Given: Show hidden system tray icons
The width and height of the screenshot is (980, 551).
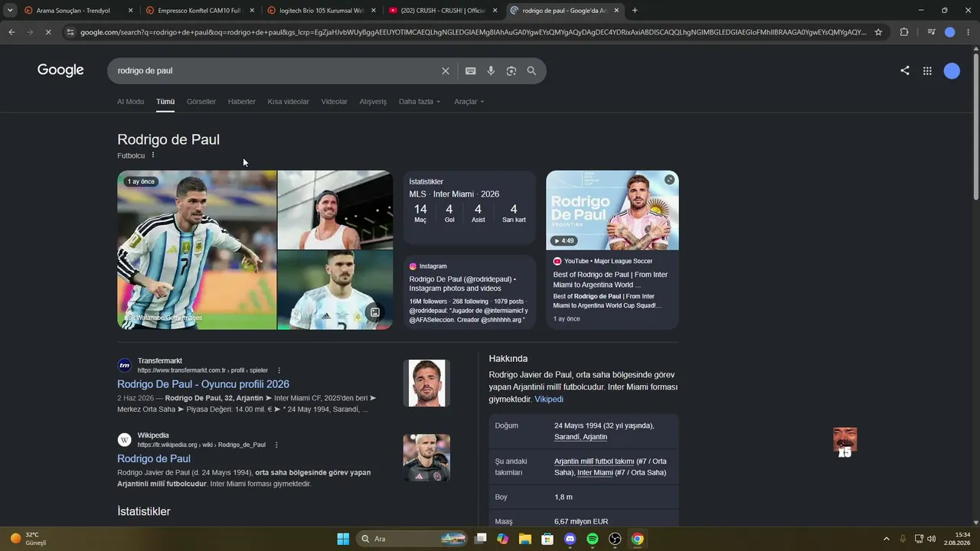Looking at the screenshot, I should point(887,539).
